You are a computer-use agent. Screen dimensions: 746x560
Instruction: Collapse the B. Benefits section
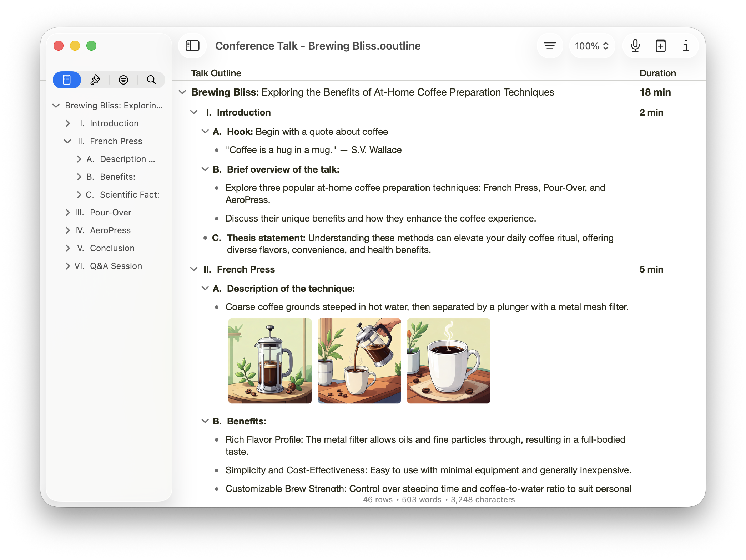[x=205, y=421]
